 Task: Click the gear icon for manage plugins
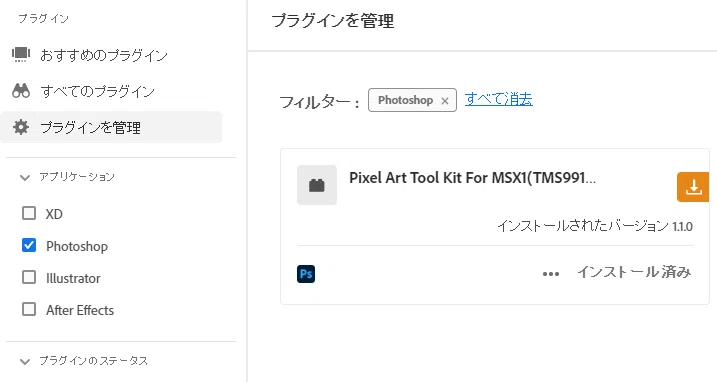tap(21, 127)
